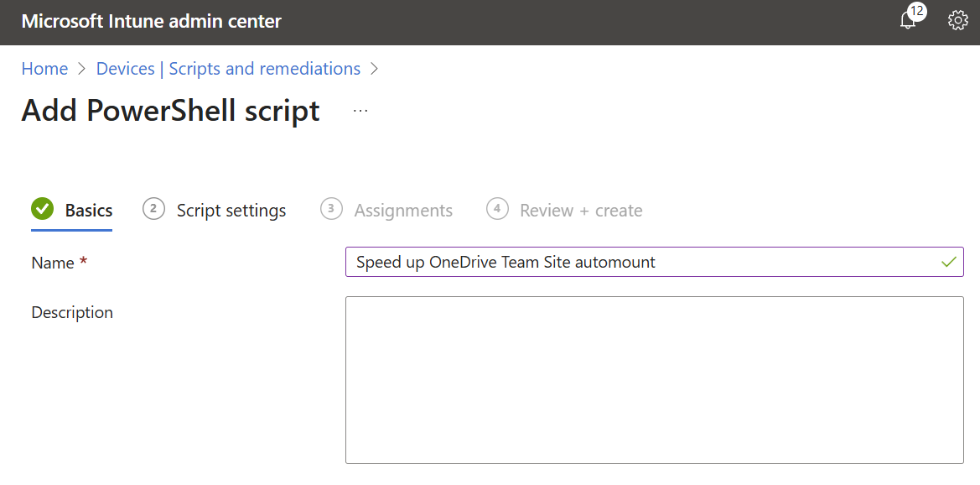The image size is (980, 485).
Task: Click the Microsoft Intune admin center title
Action: point(152,21)
